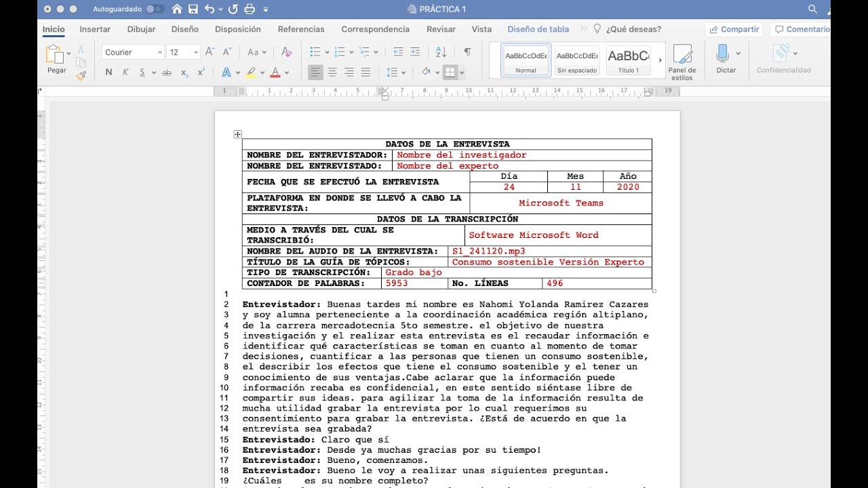Click the Align Right icon
This screenshot has width=868, height=488.
(x=349, y=73)
